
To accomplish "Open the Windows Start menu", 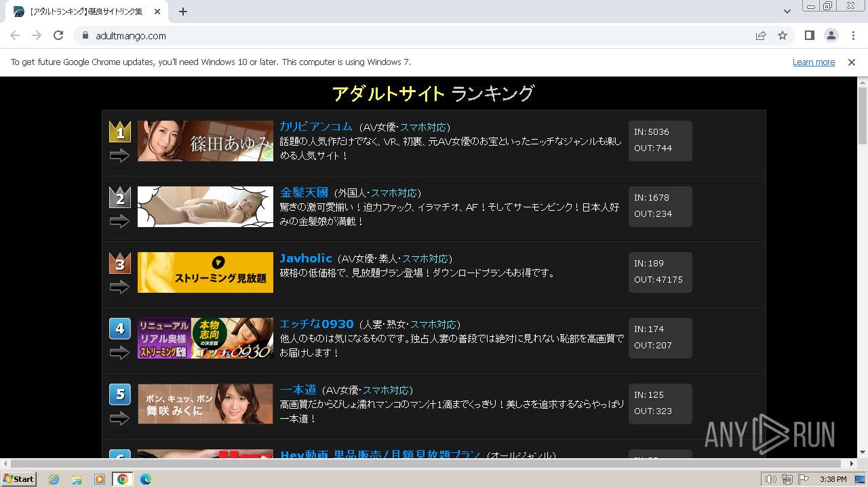I will [x=18, y=479].
